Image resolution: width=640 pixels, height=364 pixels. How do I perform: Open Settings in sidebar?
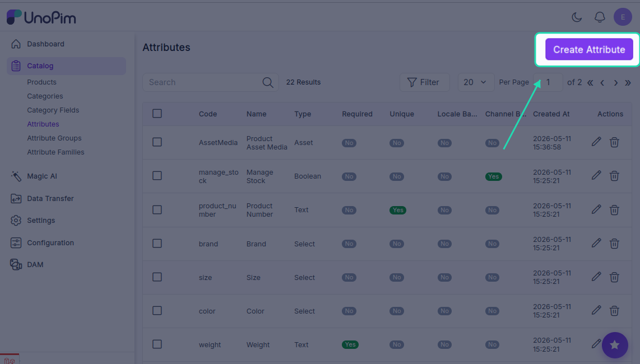[66, 220]
